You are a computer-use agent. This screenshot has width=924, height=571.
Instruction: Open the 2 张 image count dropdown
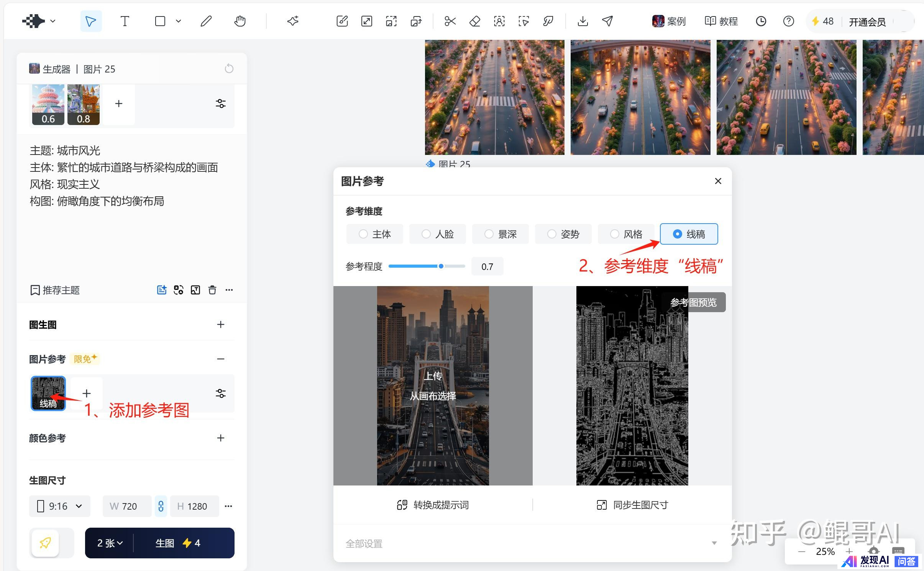pyautogui.click(x=110, y=543)
